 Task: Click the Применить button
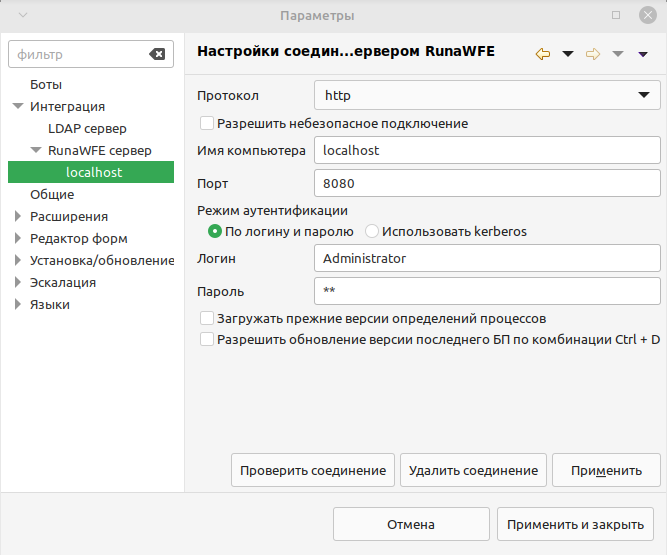coord(606,470)
